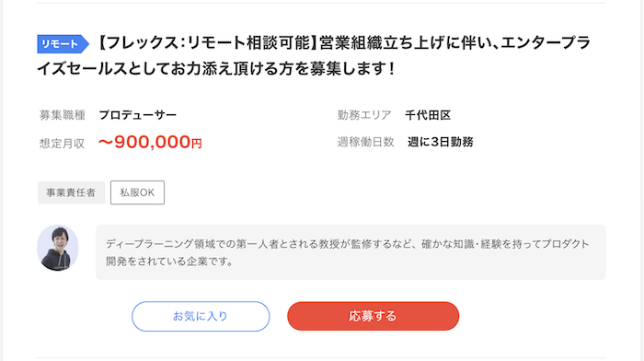Add job to favorites with お気に入り
Image resolution: width=644 pixels, height=361 pixels.
pyautogui.click(x=201, y=316)
